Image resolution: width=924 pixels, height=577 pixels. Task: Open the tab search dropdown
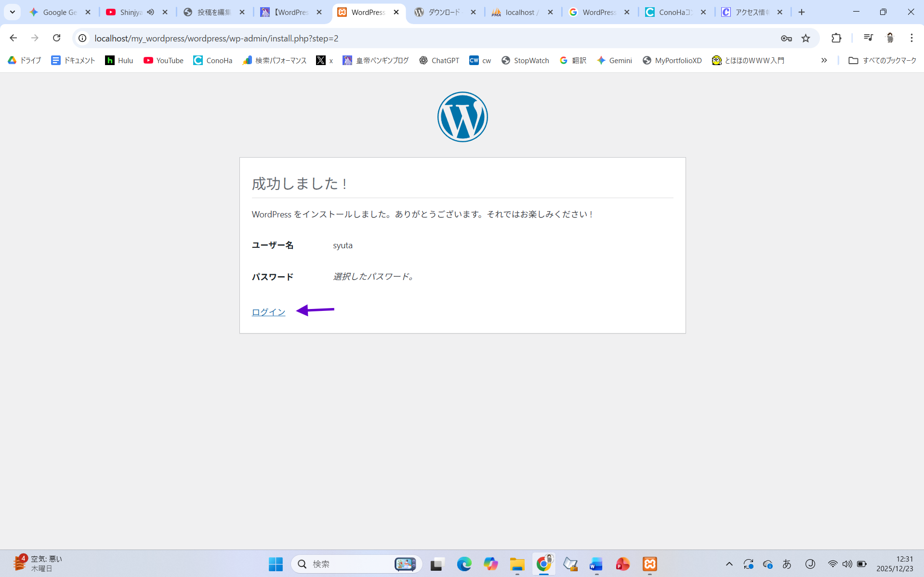(x=13, y=12)
